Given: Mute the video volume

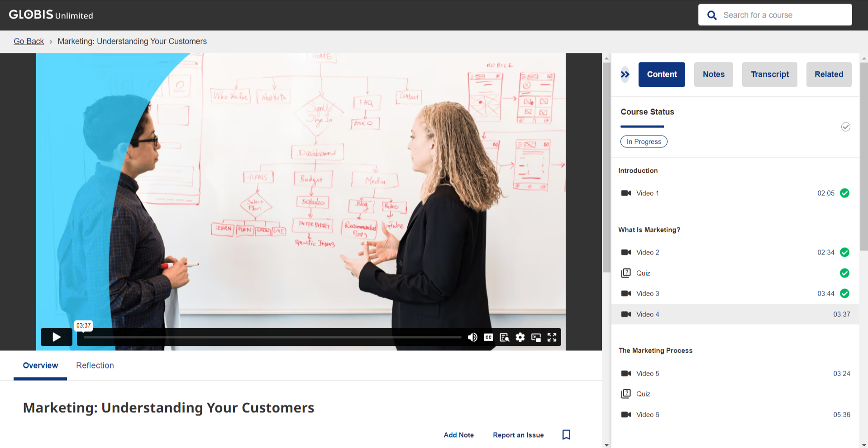Looking at the screenshot, I should [472, 337].
